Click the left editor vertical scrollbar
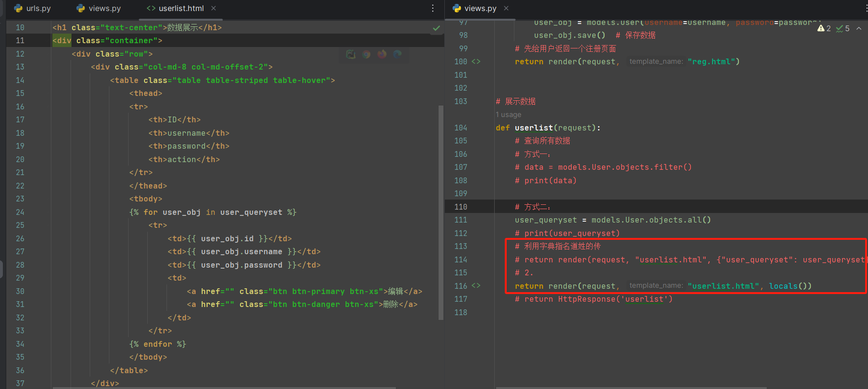868x389 pixels. coord(441,212)
